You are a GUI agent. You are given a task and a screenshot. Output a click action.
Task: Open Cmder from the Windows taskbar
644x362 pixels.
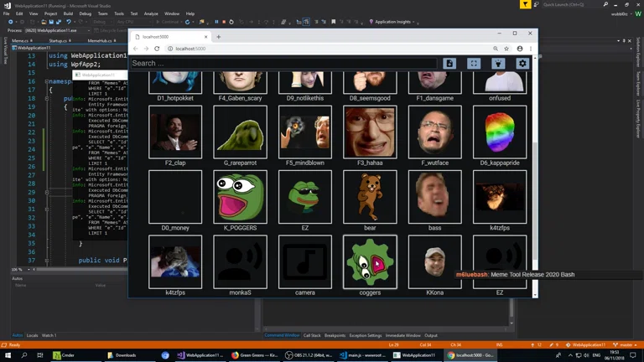pos(64,355)
